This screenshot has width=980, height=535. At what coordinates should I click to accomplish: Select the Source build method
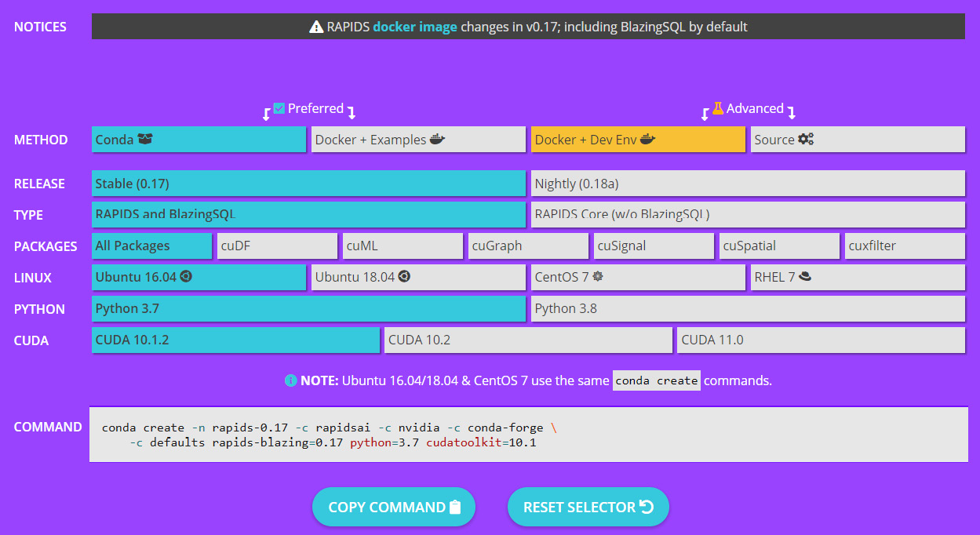858,140
